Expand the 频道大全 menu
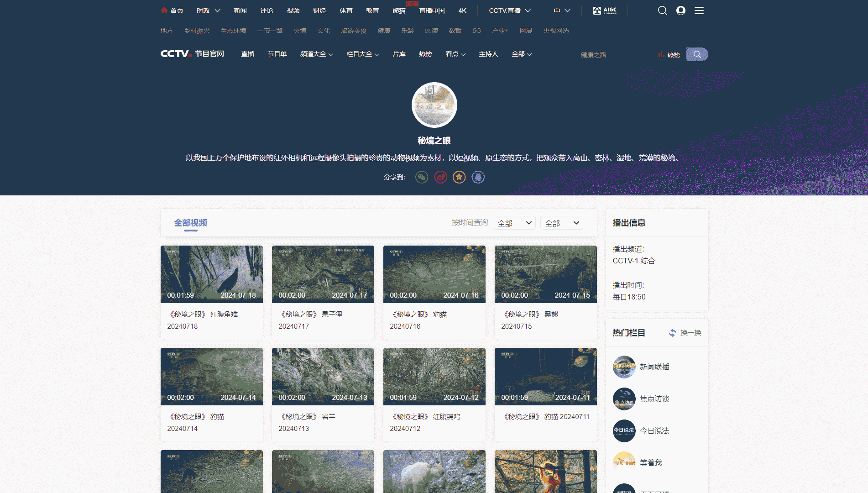Viewport: 868px width, 493px height. pos(317,54)
